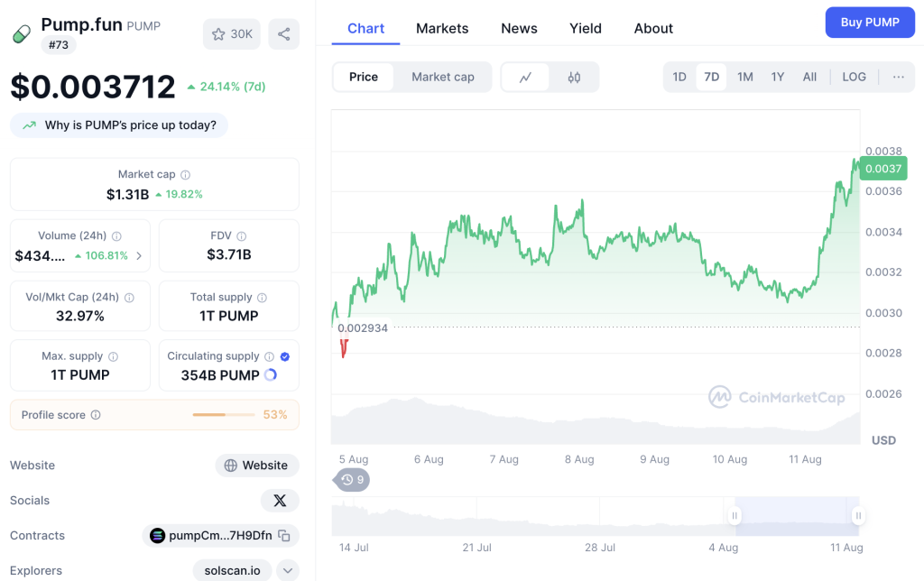Click the left range selector handle

pyautogui.click(x=735, y=516)
